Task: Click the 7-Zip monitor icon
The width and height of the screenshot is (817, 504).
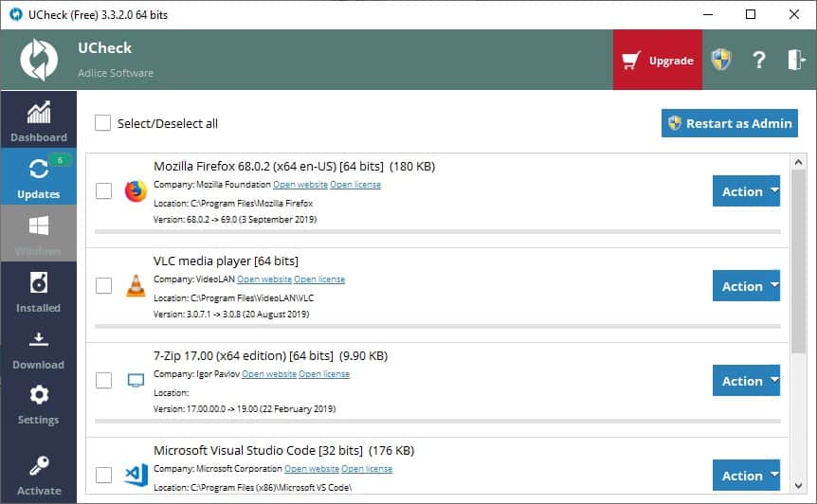Action: [136, 381]
